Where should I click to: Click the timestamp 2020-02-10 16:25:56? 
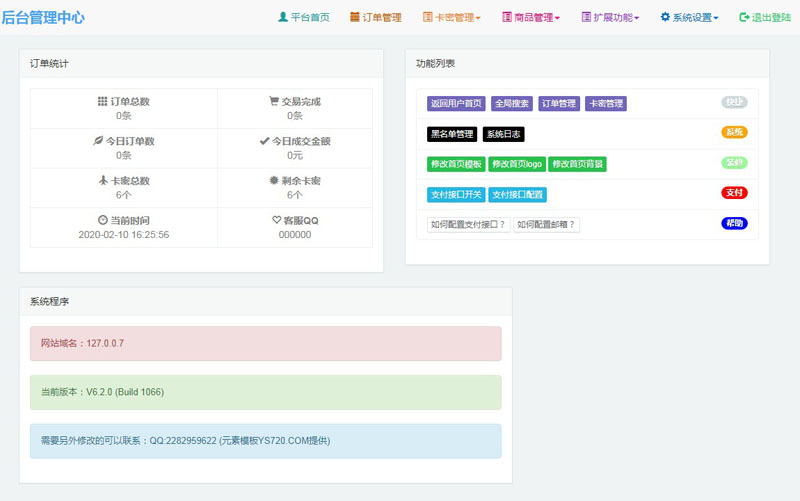[x=123, y=235]
